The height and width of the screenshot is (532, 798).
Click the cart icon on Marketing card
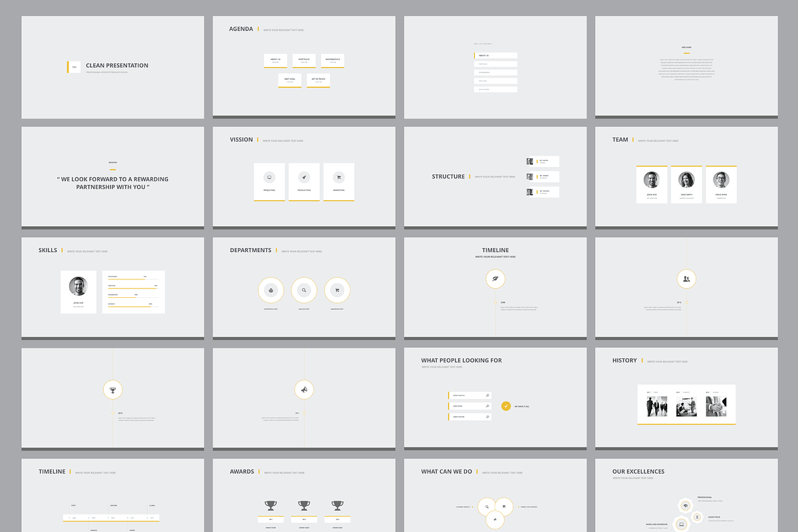338,177
